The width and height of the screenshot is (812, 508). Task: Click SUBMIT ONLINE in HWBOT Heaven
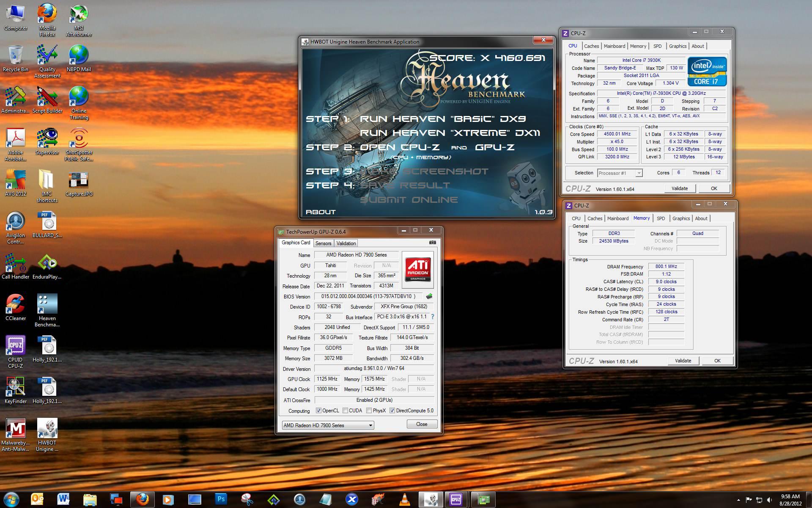tap(409, 200)
